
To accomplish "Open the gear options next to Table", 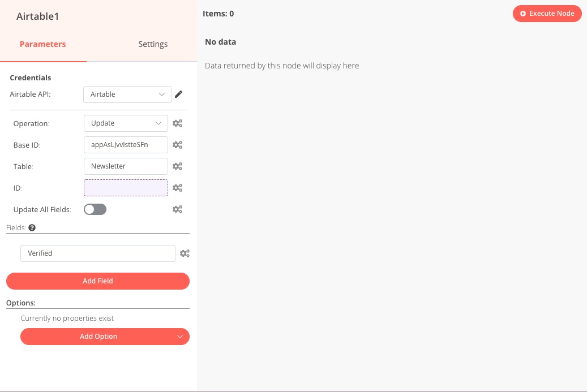I will pos(177,166).
